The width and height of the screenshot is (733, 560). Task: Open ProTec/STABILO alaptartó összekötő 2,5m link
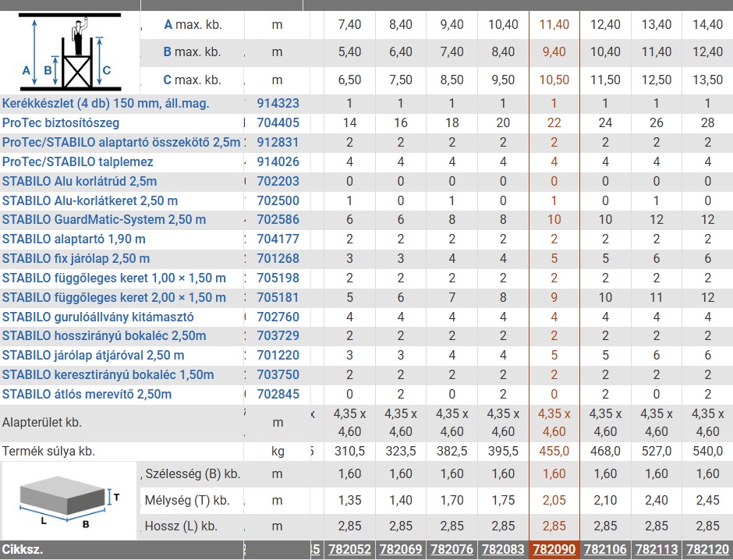(121, 142)
